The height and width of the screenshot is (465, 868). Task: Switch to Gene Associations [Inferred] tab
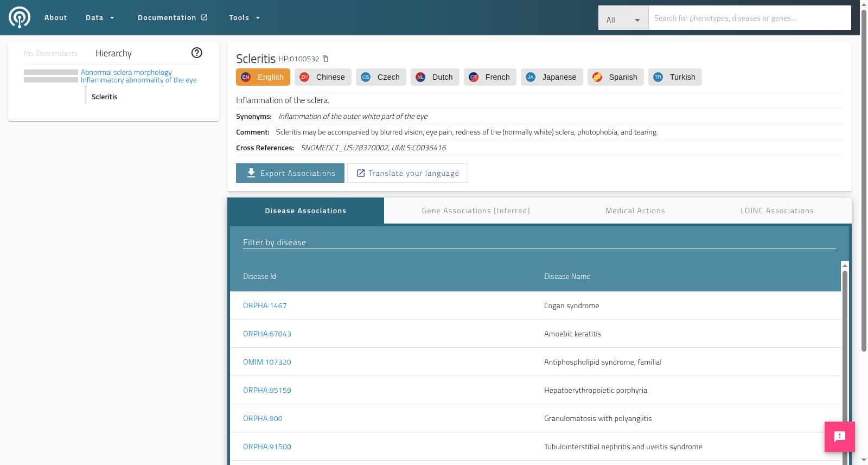tap(476, 211)
